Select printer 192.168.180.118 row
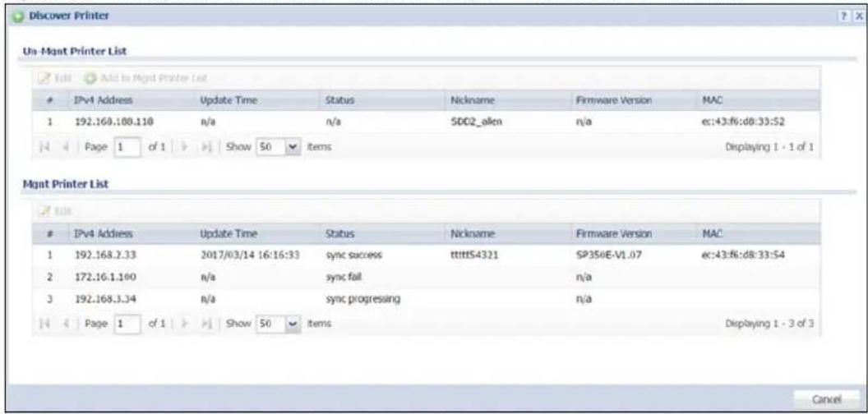 click(x=426, y=122)
